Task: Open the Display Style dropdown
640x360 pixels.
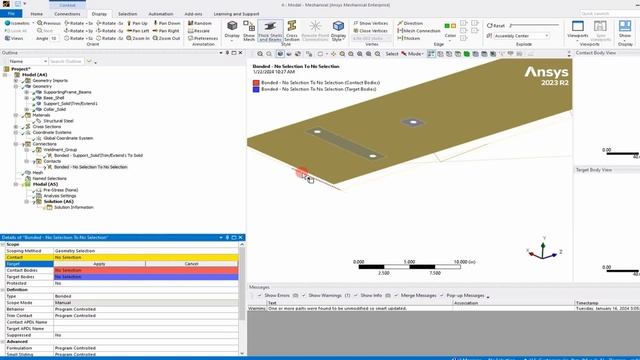Action: pos(338,31)
